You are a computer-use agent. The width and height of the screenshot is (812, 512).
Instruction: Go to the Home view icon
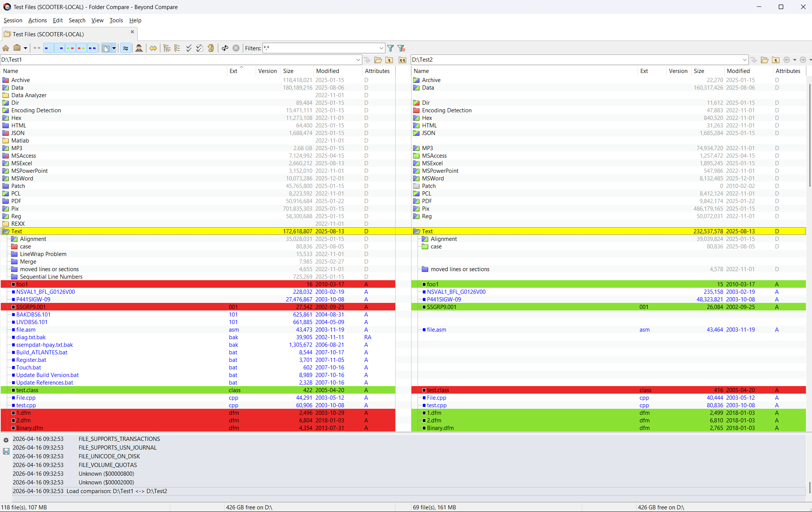pyautogui.click(x=6, y=48)
